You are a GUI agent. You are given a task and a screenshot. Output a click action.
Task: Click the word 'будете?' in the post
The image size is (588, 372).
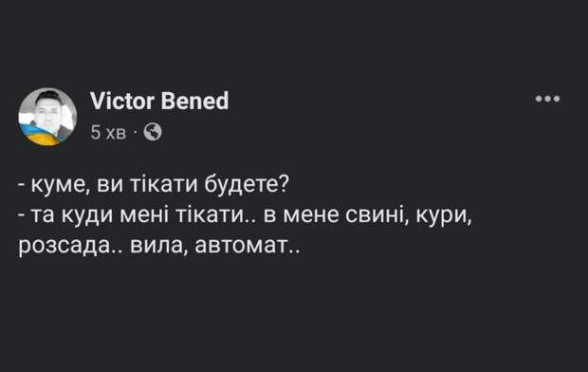click(x=248, y=184)
